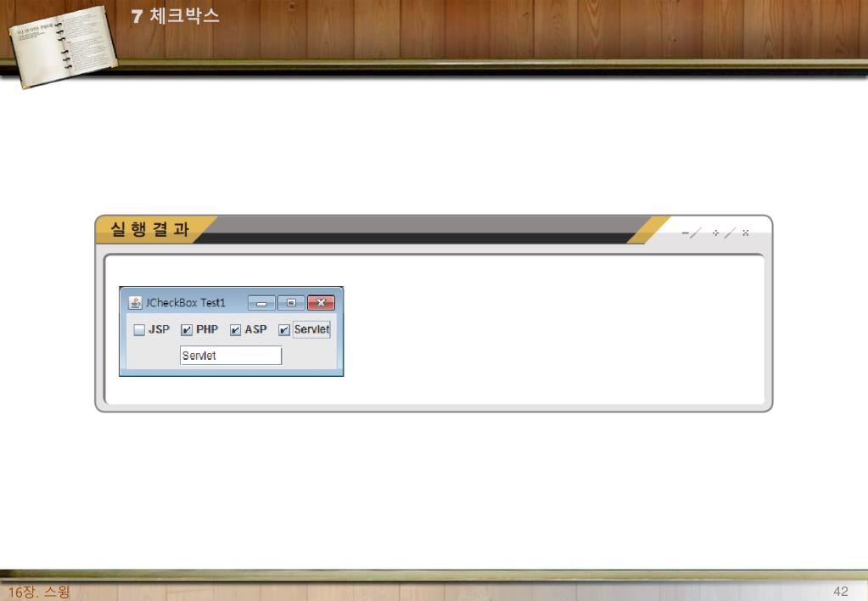Viewport: 868px width, 601px height.
Task: Click the open book image in header
Action: 63,46
